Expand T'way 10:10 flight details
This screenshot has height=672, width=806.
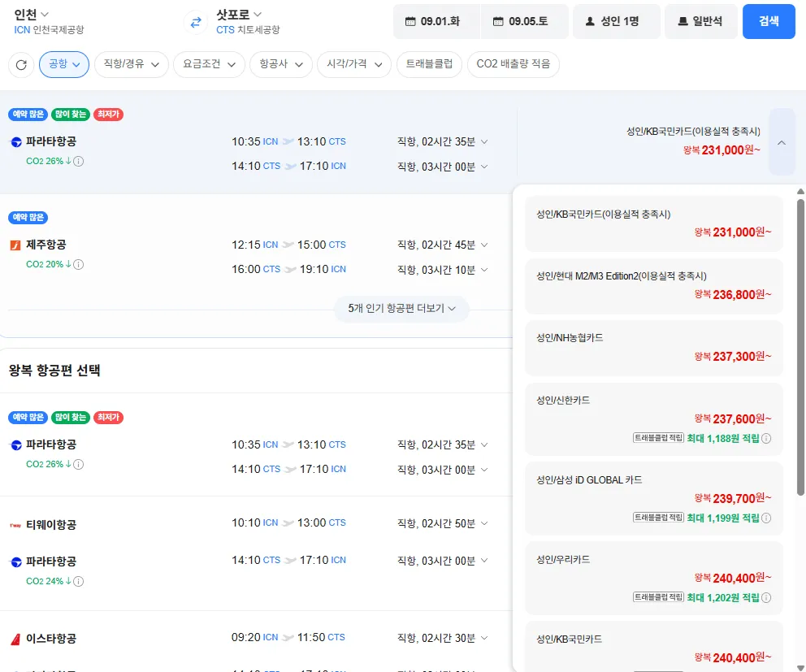pyautogui.click(x=484, y=523)
